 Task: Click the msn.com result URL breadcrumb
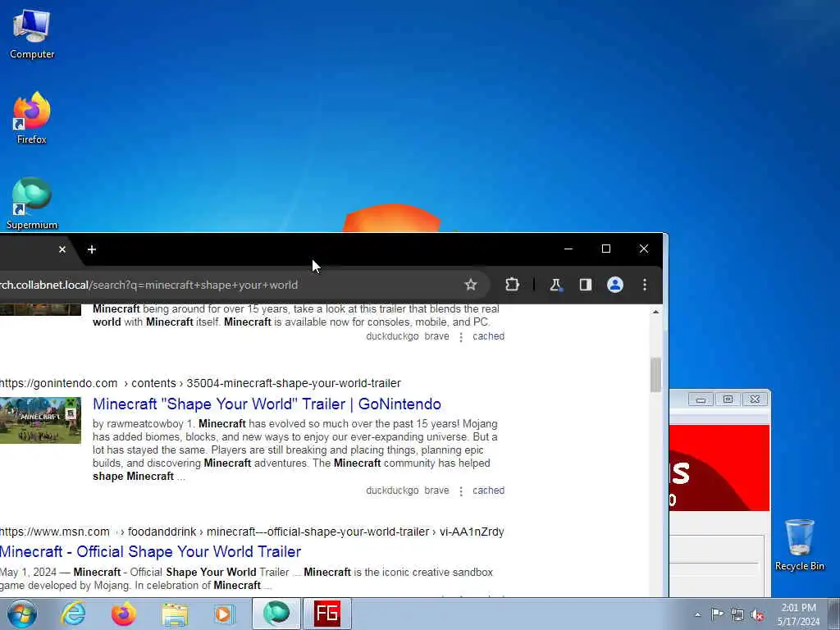point(252,532)
